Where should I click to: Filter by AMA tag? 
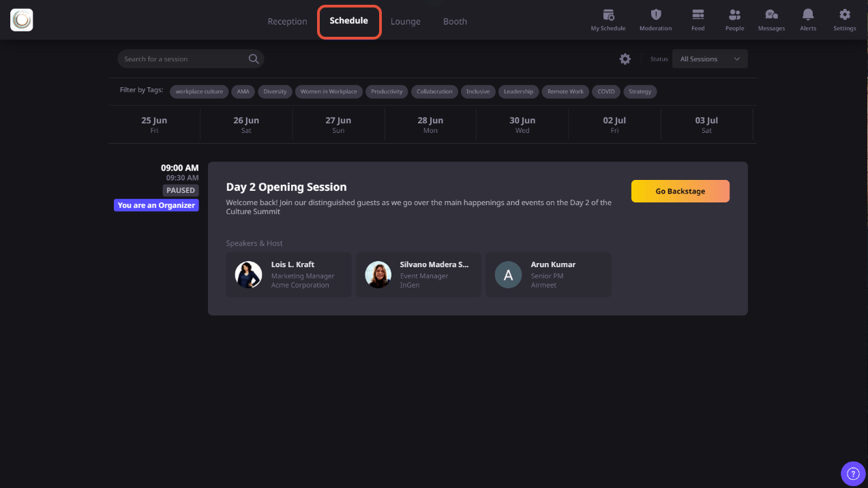(243, 91)
